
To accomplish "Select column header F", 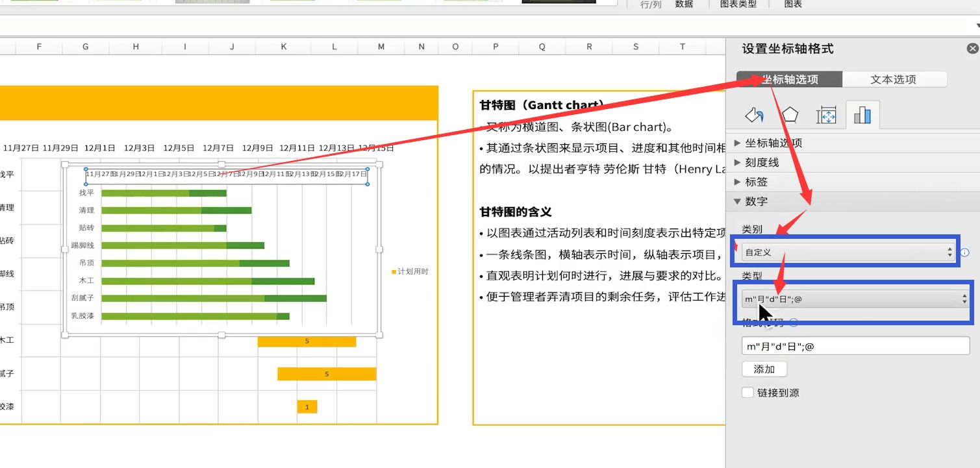I will click(x=39, y=47).
